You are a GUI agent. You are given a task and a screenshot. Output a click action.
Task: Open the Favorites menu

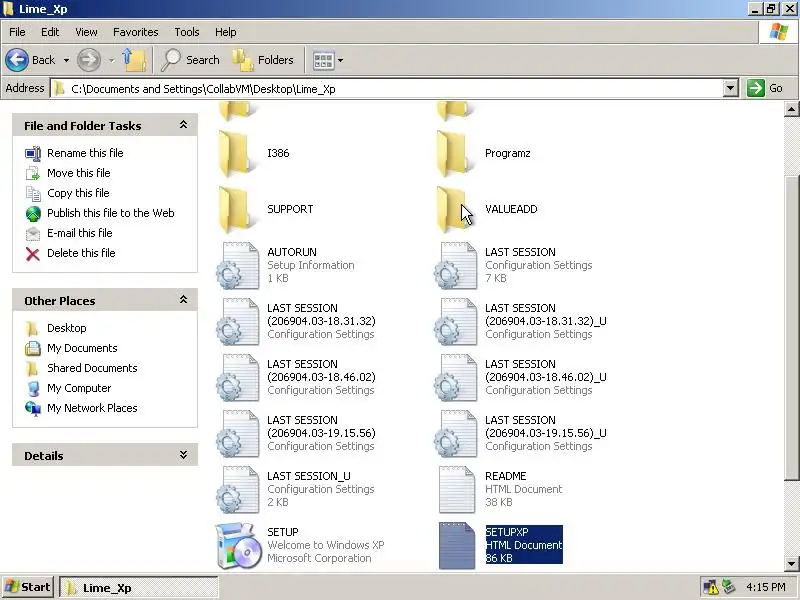(136, 32)
